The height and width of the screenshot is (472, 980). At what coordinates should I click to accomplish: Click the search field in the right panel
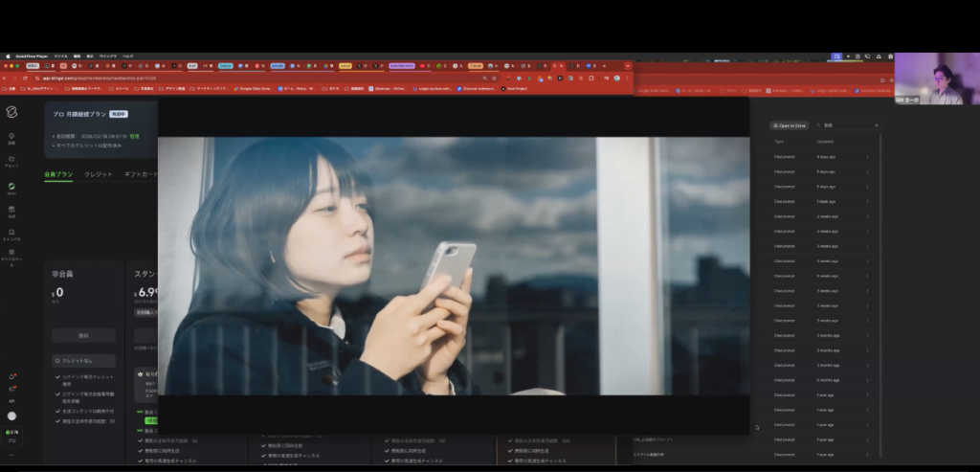[x=848, y=125]
